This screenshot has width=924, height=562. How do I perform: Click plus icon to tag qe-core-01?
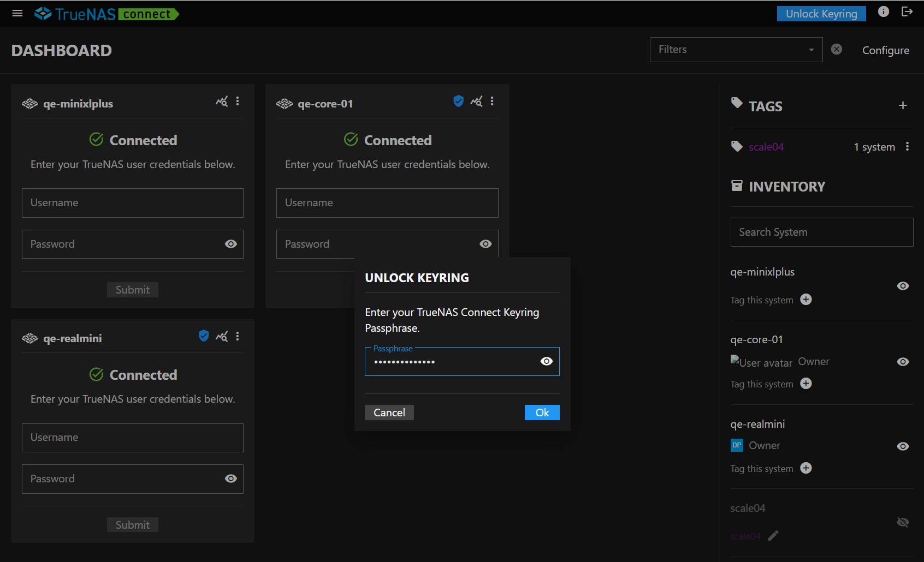coord(805,384)
